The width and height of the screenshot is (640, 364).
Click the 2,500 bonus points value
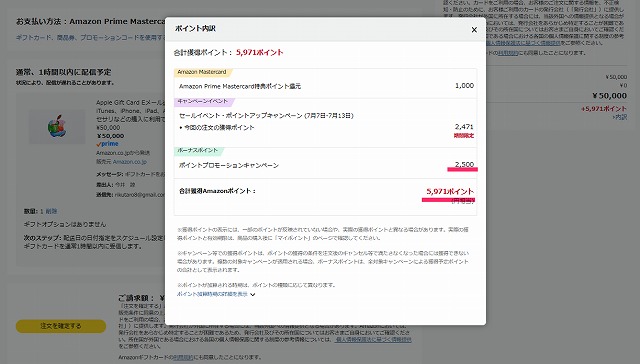pyautogui.click(x=464, y=164)
